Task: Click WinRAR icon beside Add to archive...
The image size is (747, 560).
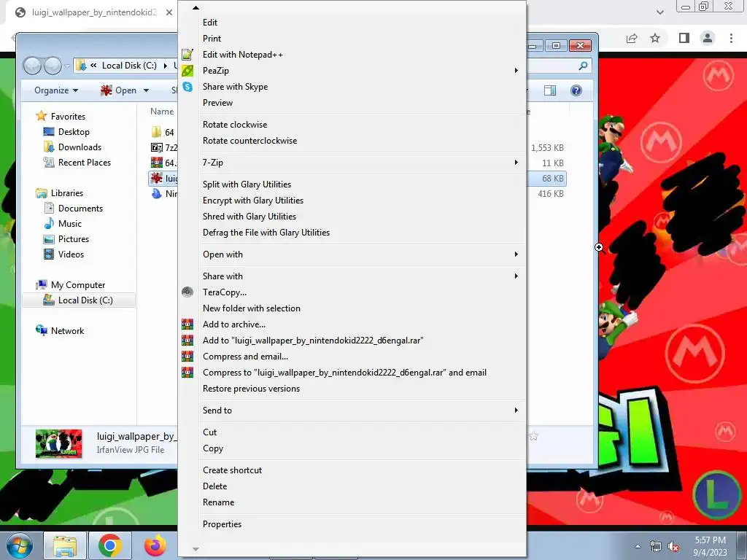Action: pyautogui.click(x=187, y=324)
